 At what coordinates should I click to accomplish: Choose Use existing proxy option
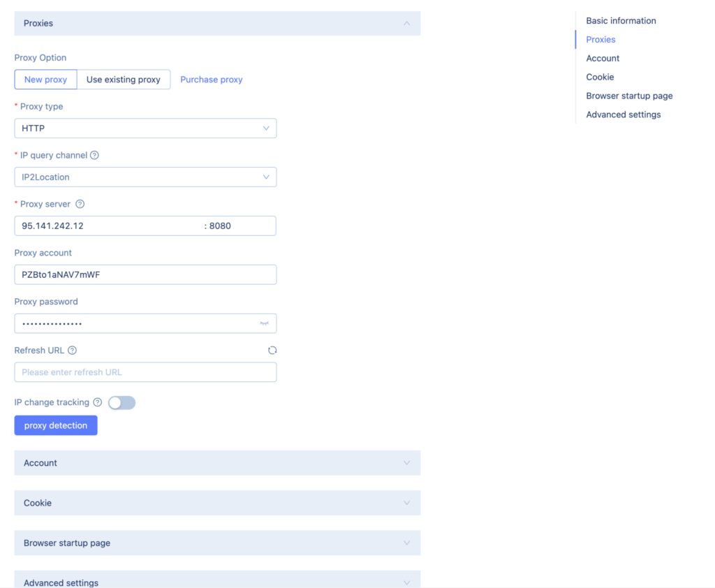pyautogui.click(x=124, y=80)
